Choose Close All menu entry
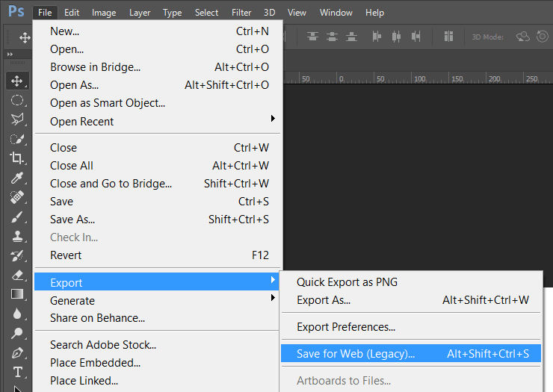The width and height of the screenshot is (553, 392). click(x=157, y=166)
